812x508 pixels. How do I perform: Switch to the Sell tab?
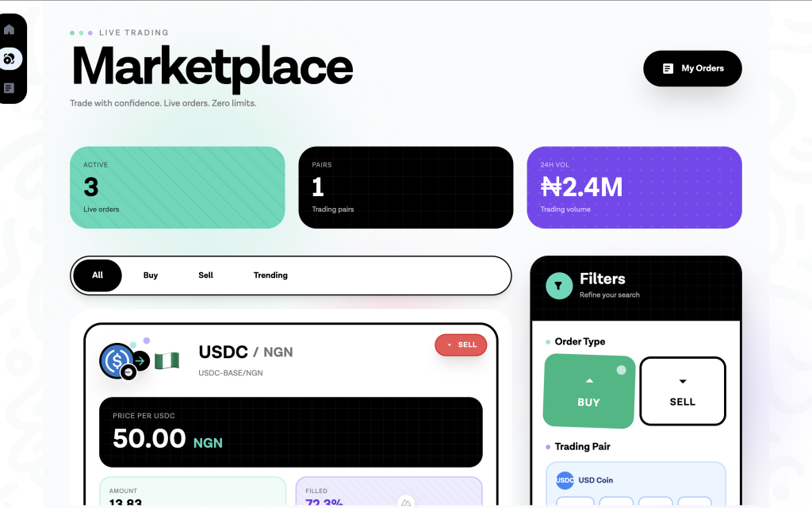[x=205, y=275]
